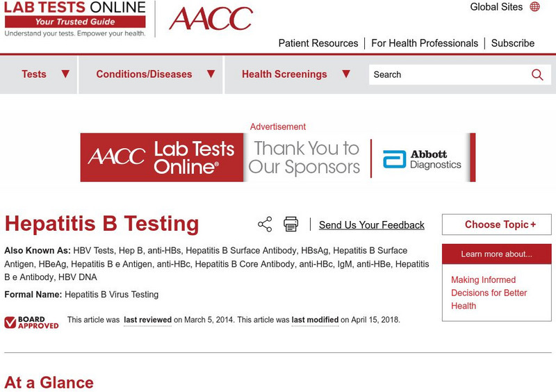Click the Global Sites globe icon
Image resolution: width=556 pixels, height=392 pixels.
[534, 7]
